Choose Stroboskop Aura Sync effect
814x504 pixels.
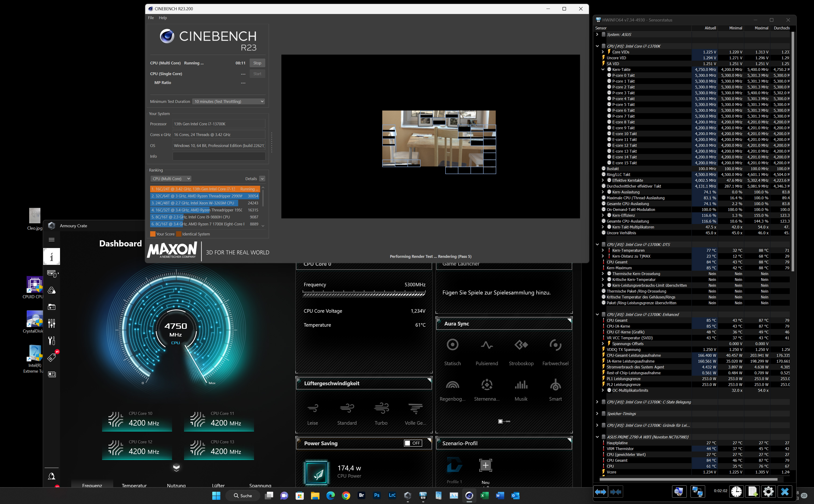coord(521,345)
